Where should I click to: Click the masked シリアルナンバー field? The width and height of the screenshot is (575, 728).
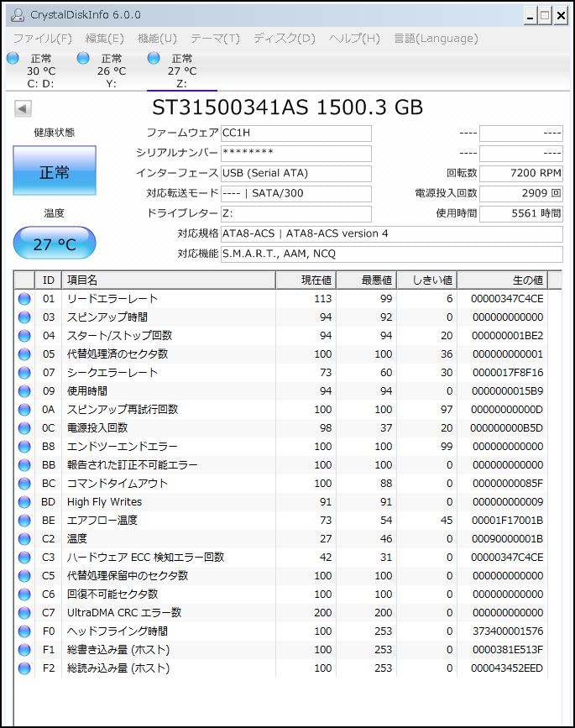pos(296,153)
